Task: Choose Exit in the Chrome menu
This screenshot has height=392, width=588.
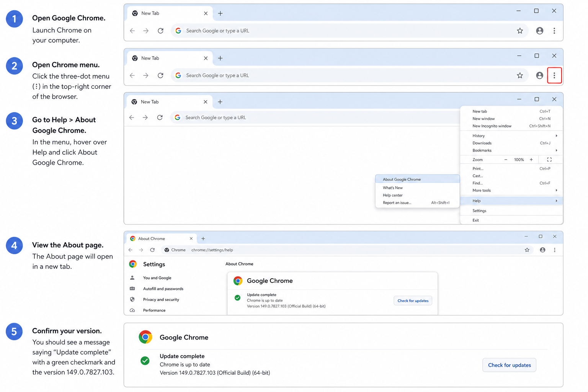Action: (512, 220)
